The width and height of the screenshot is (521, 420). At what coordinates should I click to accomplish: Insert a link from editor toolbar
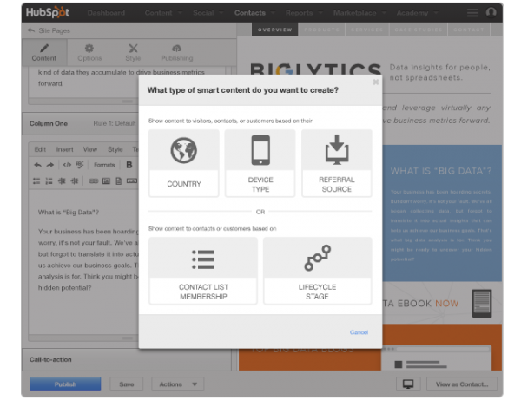coord(94,181)
